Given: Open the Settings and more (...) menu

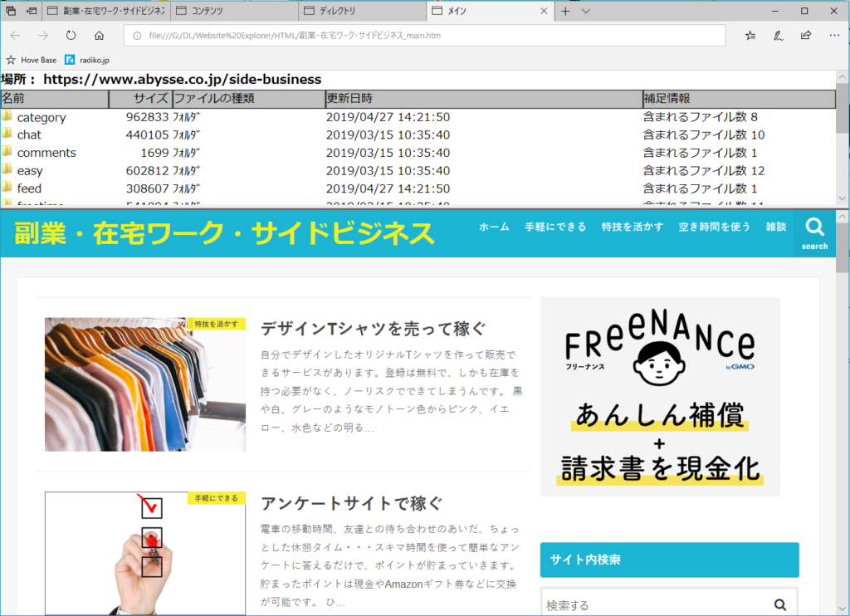Looking at the screenshot, I should click(x=834, y=36).
